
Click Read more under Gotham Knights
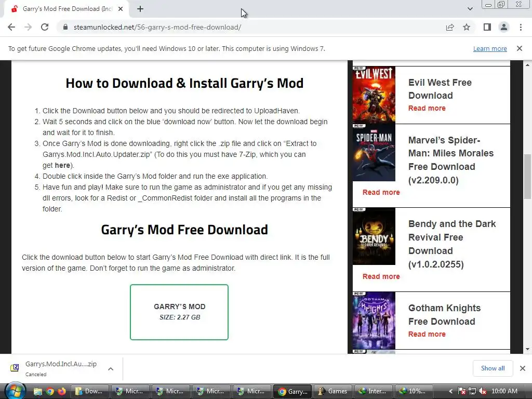coord(427,334)
